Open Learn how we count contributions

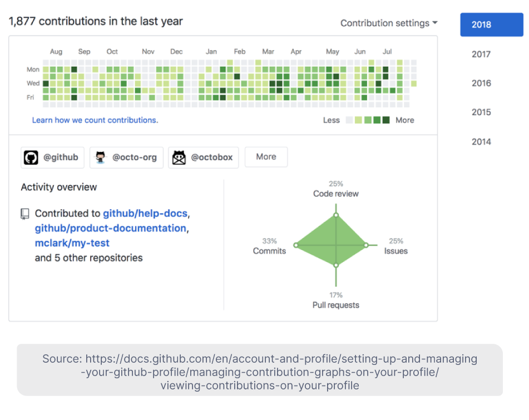tap(95, 120)
